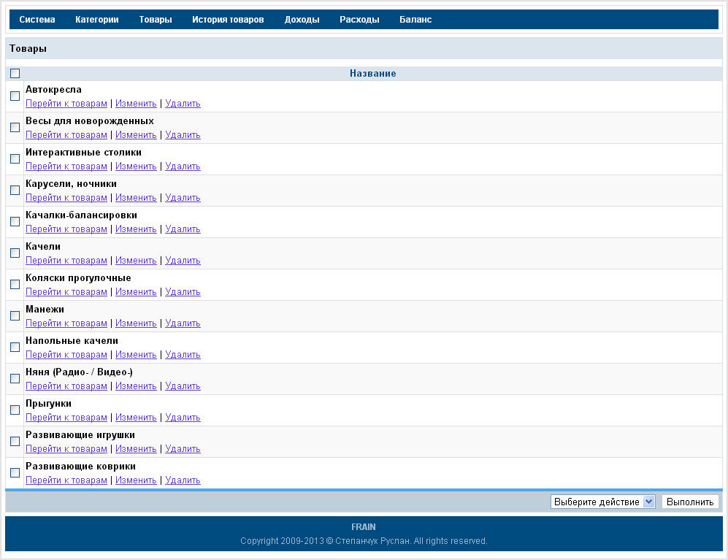Image resolution: width=728 pixels, height=560 pixels.
Task: Open Перейти к товарам for Весы для новорожденных
Action: pyautogui.click(x=66, y=135)
